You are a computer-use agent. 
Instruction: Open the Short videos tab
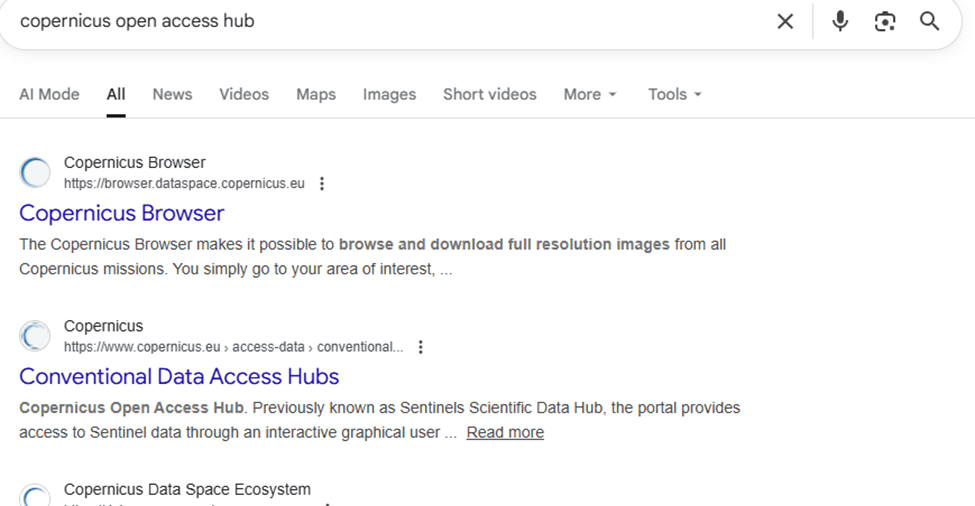tap(490, 94)
